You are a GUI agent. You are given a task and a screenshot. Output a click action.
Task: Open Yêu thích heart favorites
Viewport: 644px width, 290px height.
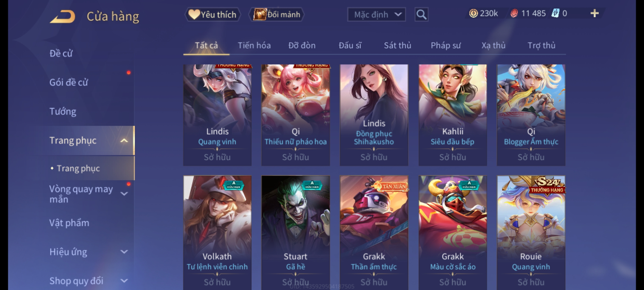[213, 15]
